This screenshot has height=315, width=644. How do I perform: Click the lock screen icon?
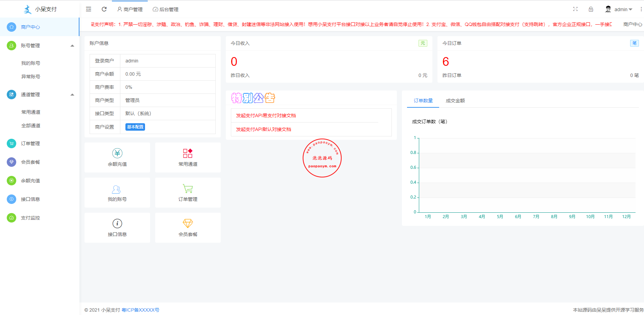coord(591,9)
